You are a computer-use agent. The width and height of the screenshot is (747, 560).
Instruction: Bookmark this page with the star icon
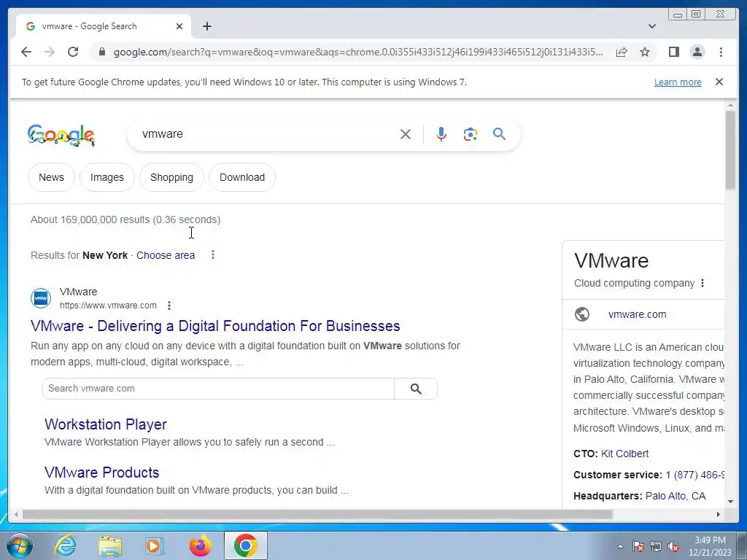point(645,52)
